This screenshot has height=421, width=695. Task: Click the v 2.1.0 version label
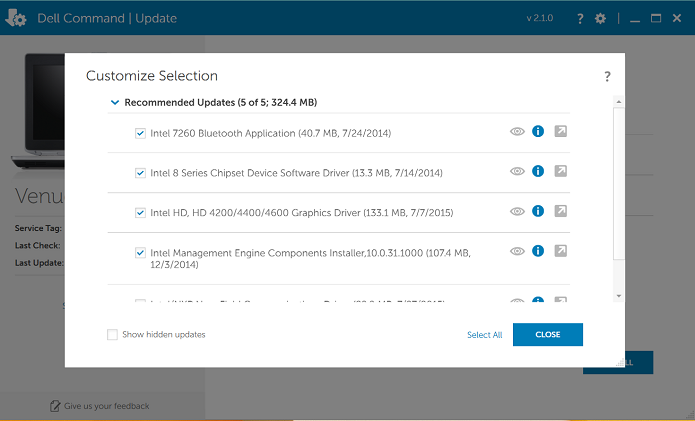point(540,18)
